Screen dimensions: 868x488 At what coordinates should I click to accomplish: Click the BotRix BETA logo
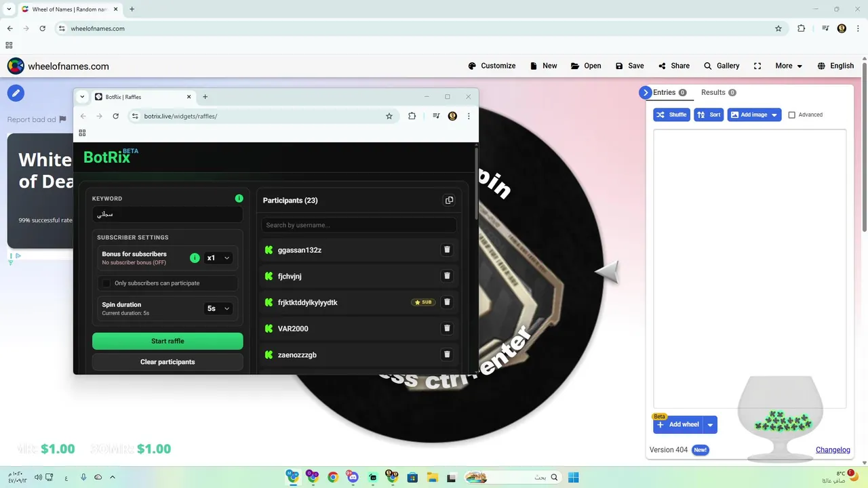pos(111,157)
